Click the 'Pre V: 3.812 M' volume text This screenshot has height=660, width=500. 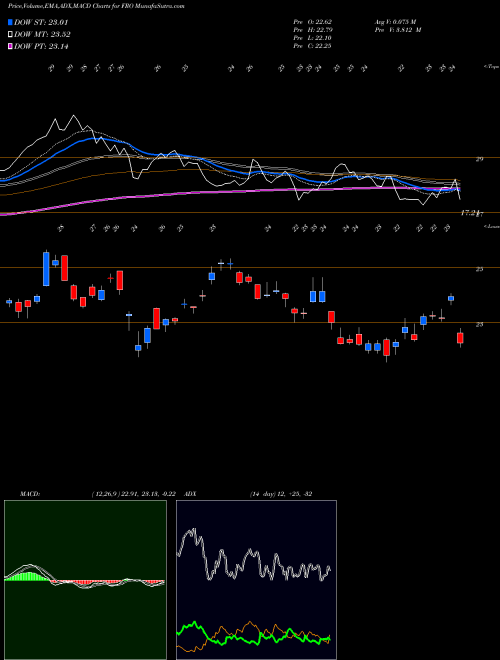(x=398, y=30)
